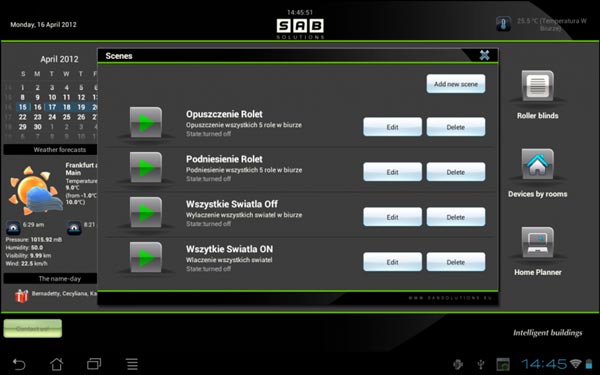
Task: Delete the Podniesienie Rolet scene
Action: (456, 172)
